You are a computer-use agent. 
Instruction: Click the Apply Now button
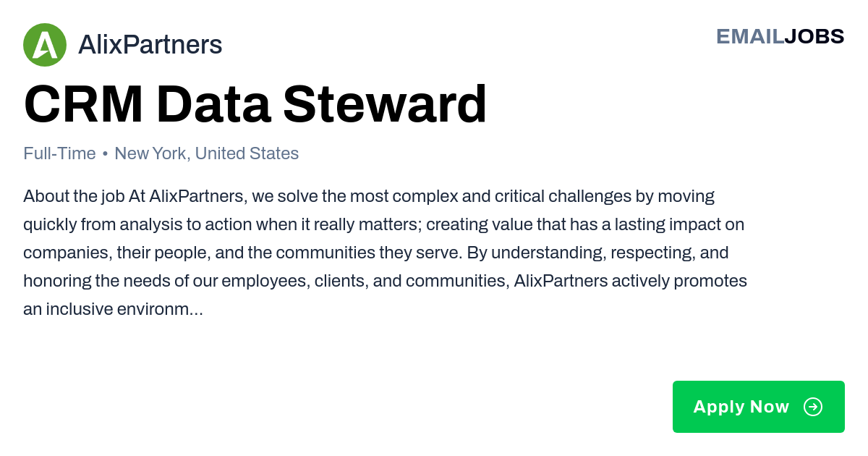759,407
